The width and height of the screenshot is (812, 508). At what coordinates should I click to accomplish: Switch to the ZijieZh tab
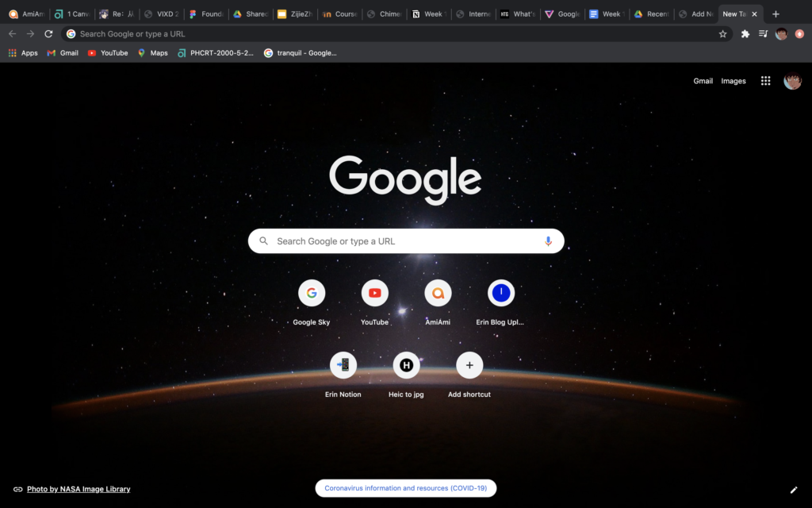click(295, 14)
